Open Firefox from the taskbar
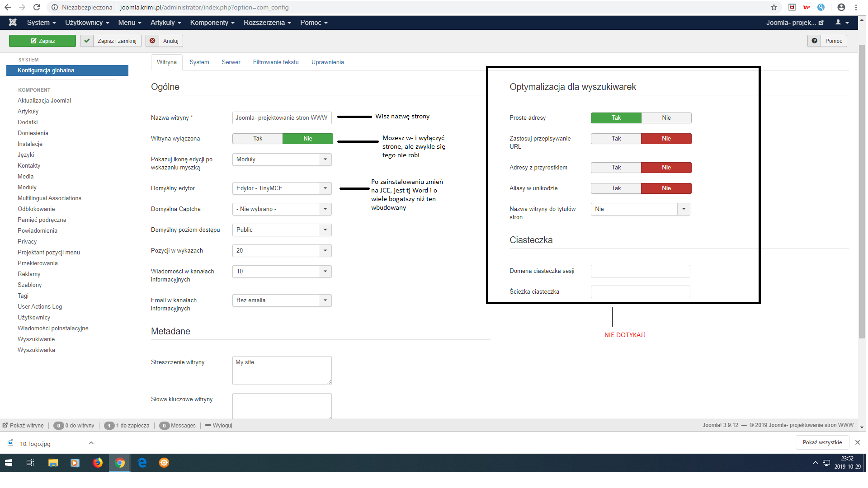868x488 pixels. click(x=98, y=463)
